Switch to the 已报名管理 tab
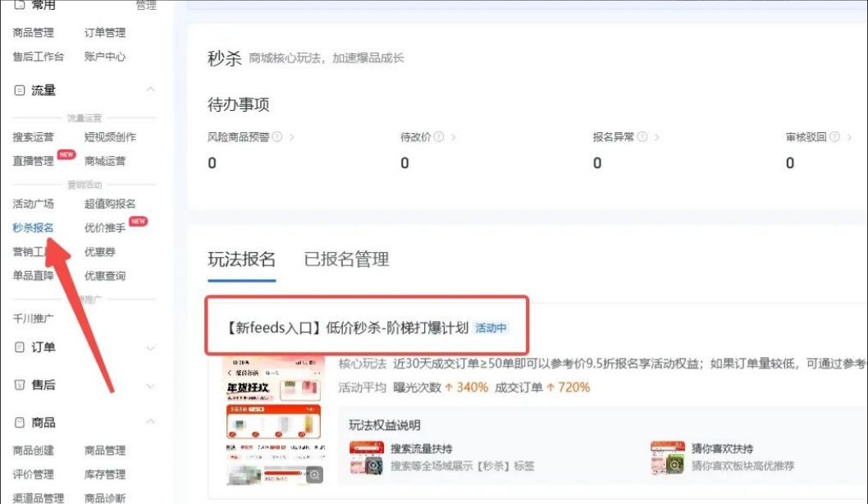 coord(346,259)
